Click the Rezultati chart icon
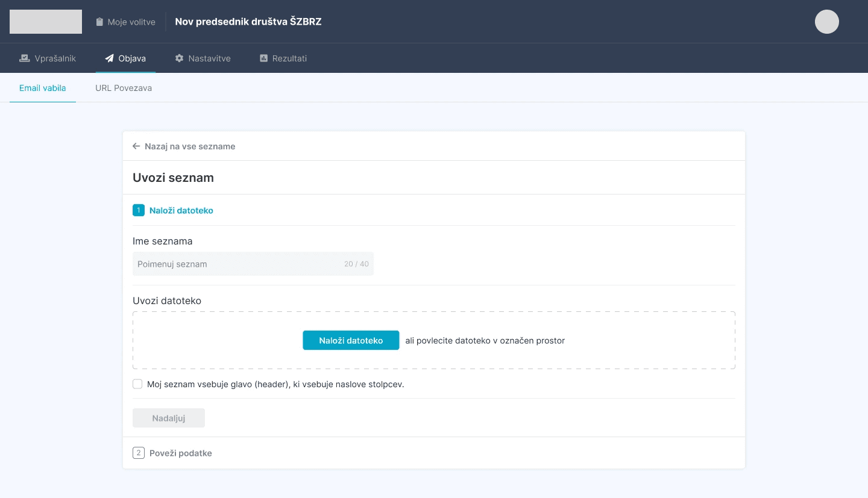 [x=263, y=58]
